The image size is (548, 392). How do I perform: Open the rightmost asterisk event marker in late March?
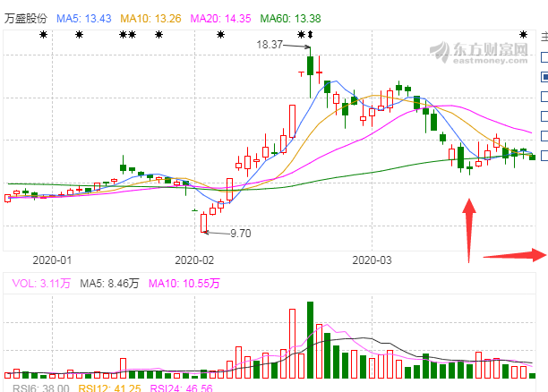(x=523, y=35)
